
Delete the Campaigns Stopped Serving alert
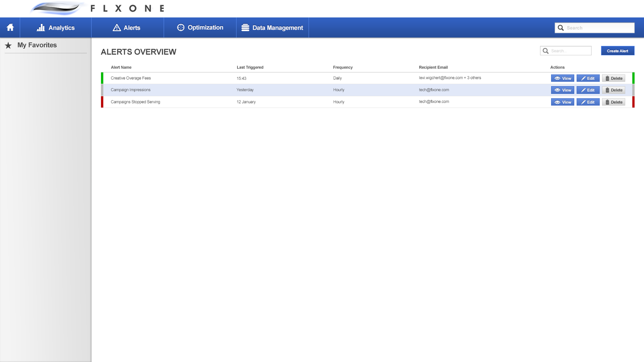(x=614, y=102)
